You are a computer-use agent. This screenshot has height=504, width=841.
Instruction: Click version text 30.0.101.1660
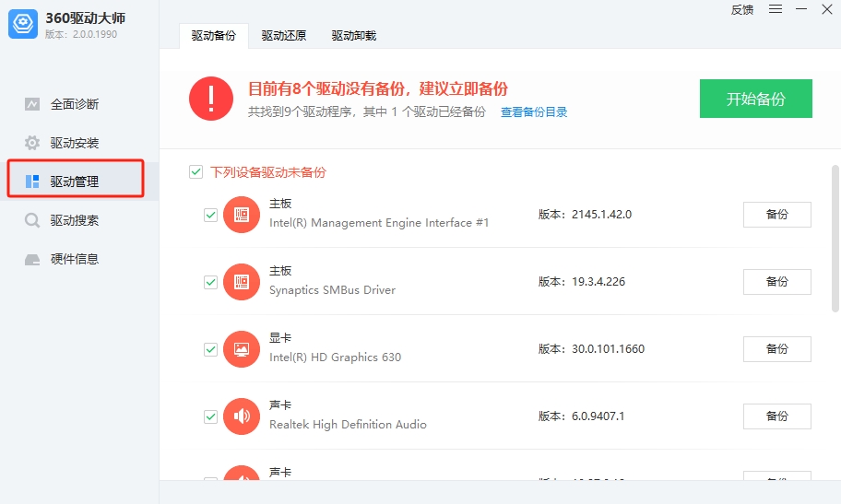[x=608, y=349]
